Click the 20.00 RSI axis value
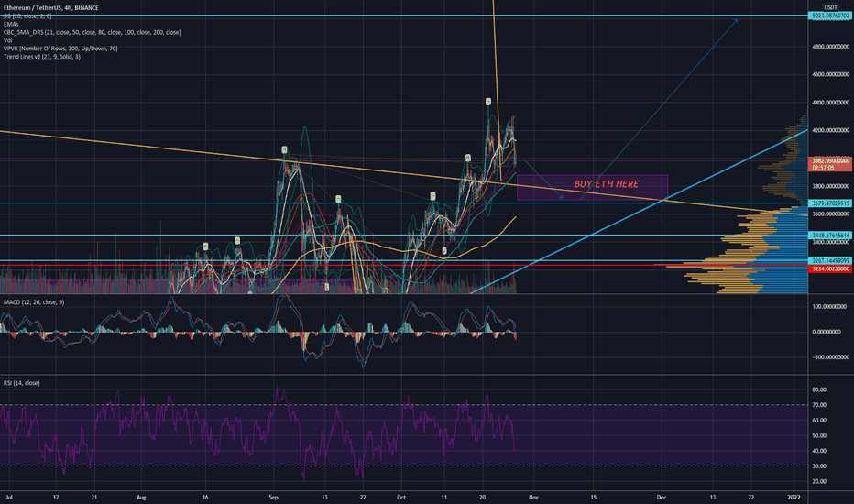854x504 pixels. click(x=819, y=481)
